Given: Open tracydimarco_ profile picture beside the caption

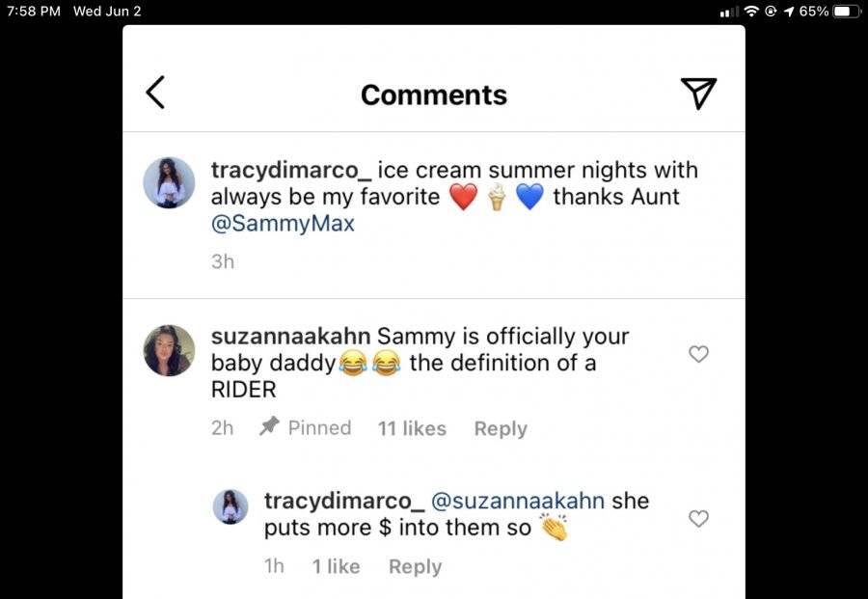Looking at the screenshot, I should (x=169, y=182).
